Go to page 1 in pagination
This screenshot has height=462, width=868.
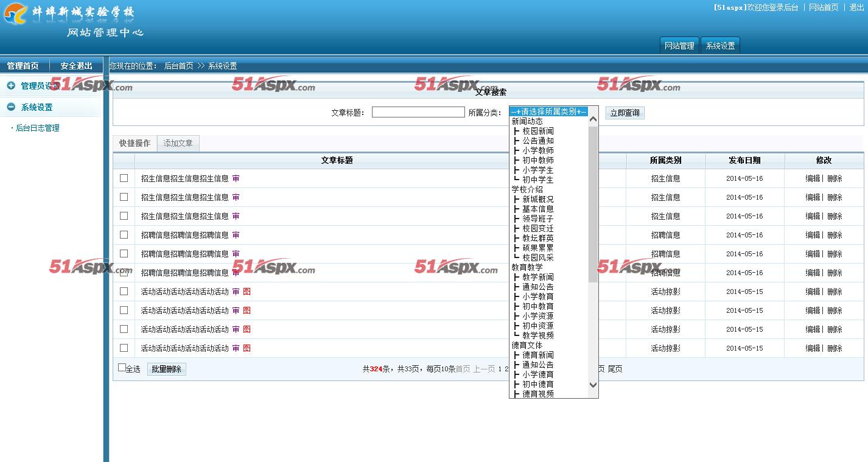point(500,369)
